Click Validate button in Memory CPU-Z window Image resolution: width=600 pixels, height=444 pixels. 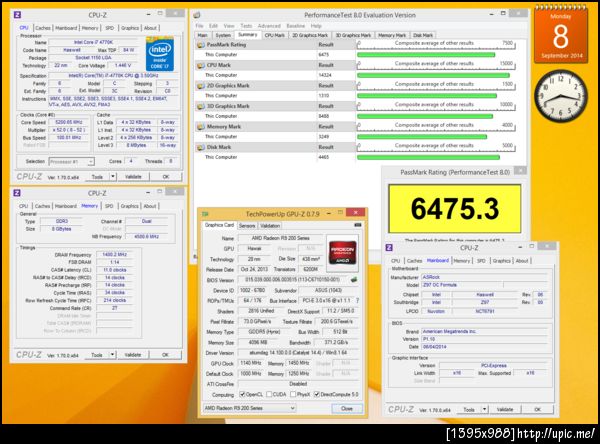133,355
